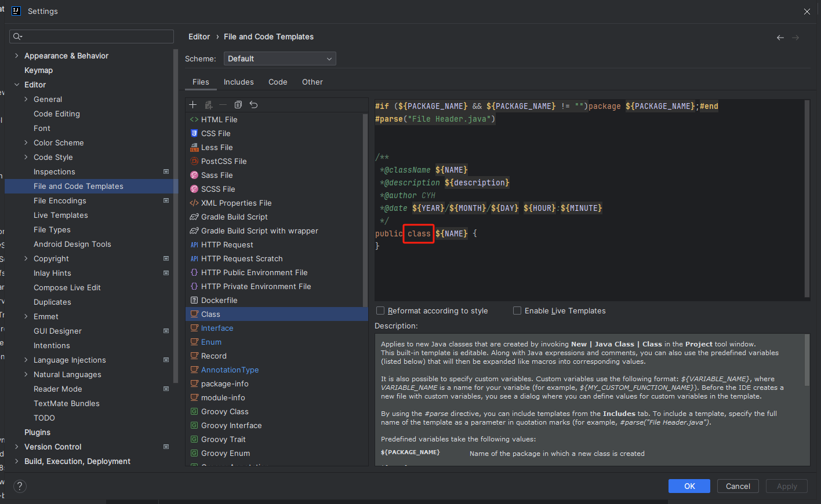The width and height of the screenshot is (821, 504).
Task: Switch to the Other tab
Action: click(x=313, y=82)
